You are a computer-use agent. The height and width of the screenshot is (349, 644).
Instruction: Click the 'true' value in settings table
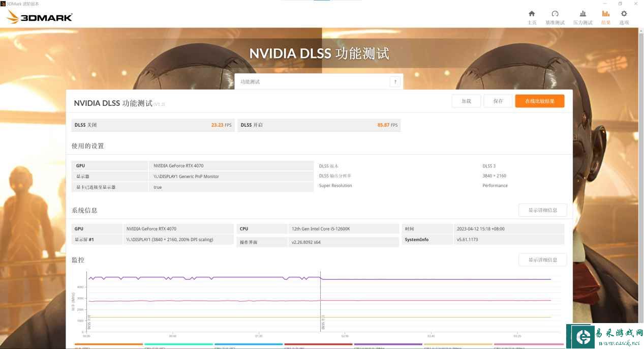(x=158, y=187)
